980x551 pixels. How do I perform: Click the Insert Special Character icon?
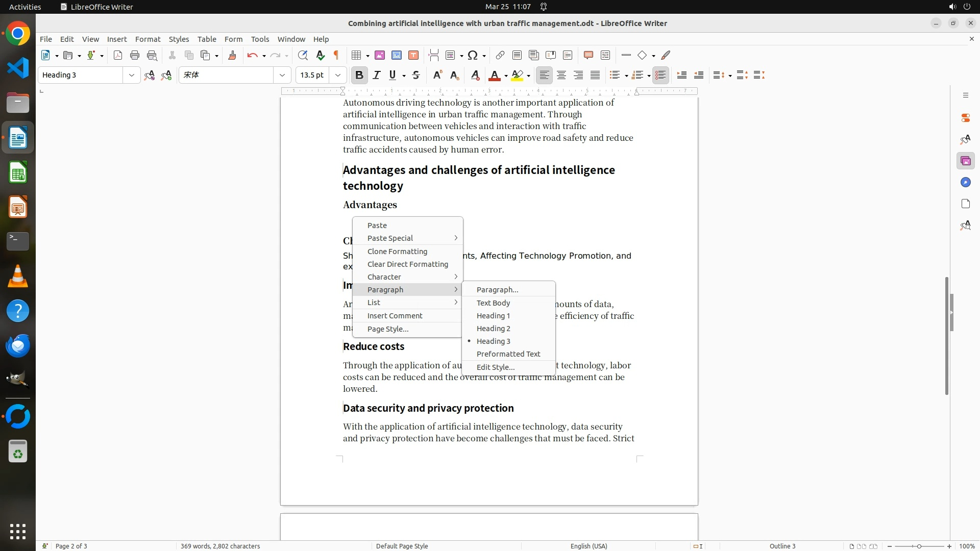pos(473,55)
